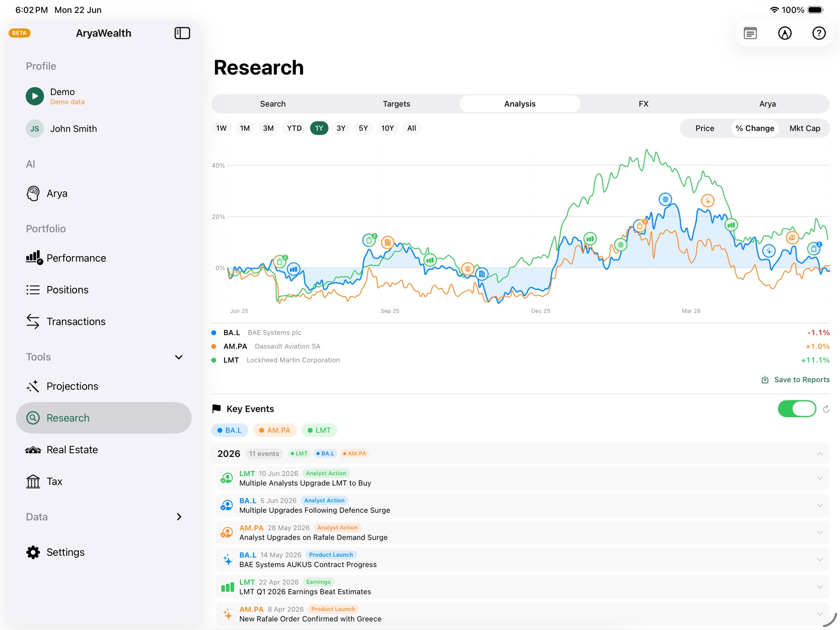Switch chart mode to Price
Image resolution: width=840 pixels, height=630 pixels.
tap(705, 128)
